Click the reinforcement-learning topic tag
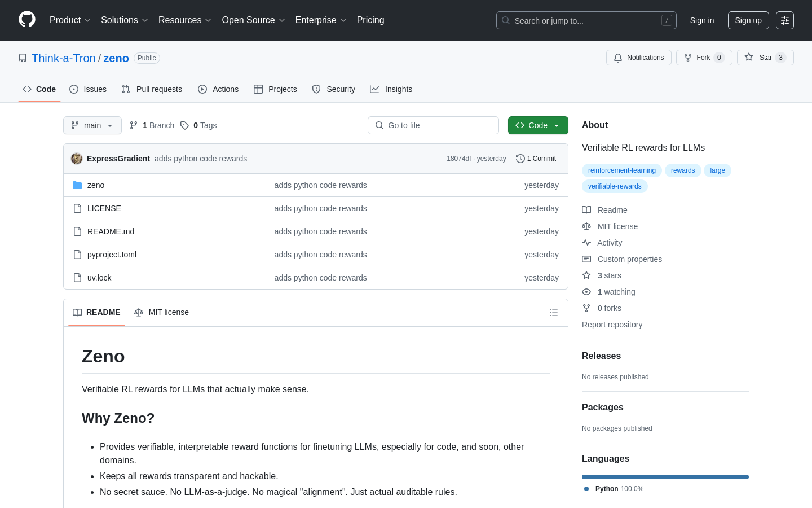Image resolution: width=812 pixels, height=508 pixels. tap(622, 170)
